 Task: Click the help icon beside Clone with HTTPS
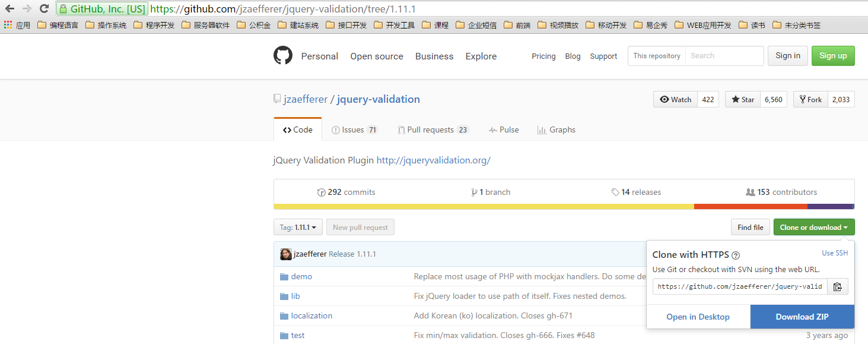[736, 255]
